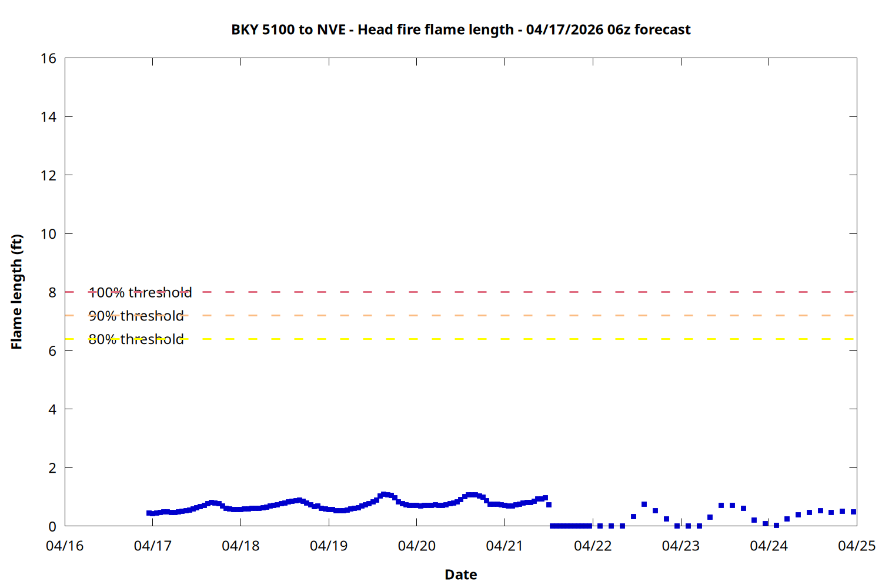This screenshot has height=588, width=882.
Task: Select the 80% threshold label
Action: [136, 339]
